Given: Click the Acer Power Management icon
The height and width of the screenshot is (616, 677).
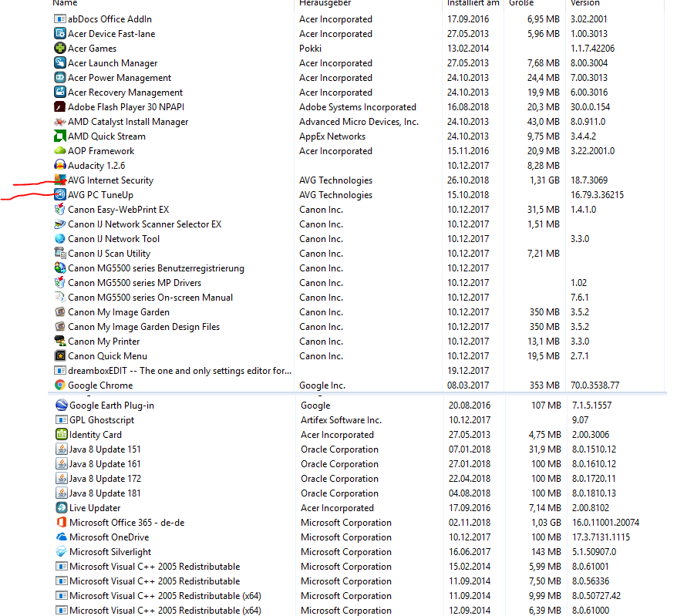Looking at the screenshot, I should click(60, 78).
